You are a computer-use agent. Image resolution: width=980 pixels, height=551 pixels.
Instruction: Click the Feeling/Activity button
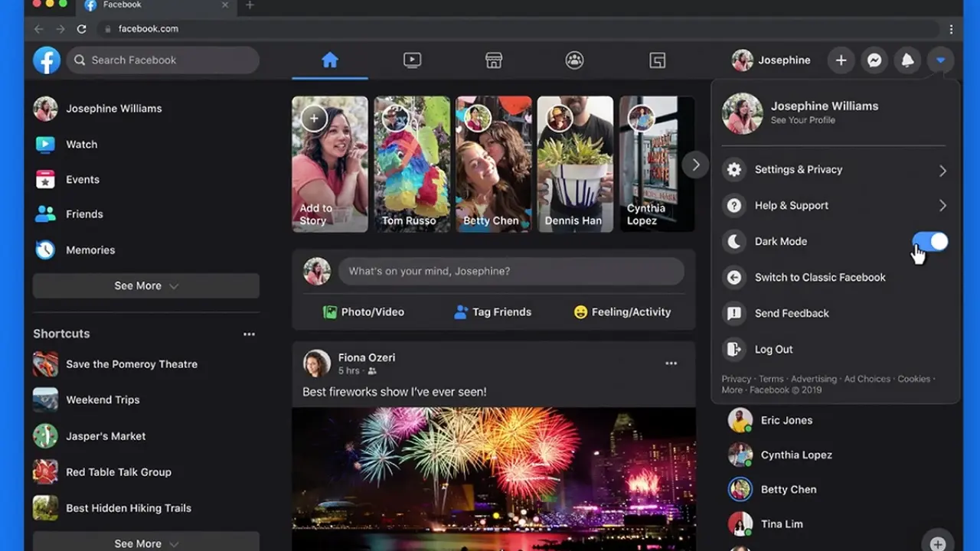622,312
